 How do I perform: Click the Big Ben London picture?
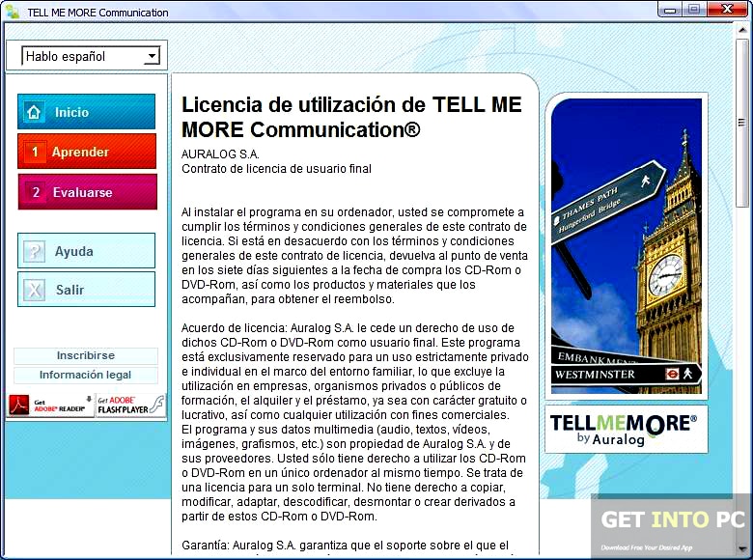click(627, 246)
